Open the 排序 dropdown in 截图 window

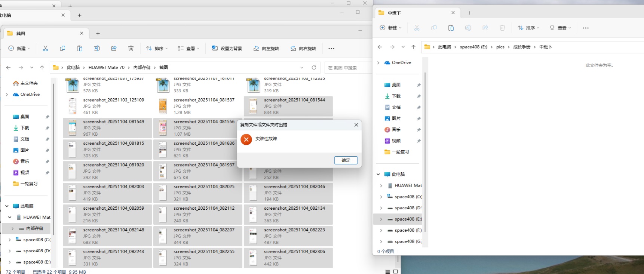point(157,48)
